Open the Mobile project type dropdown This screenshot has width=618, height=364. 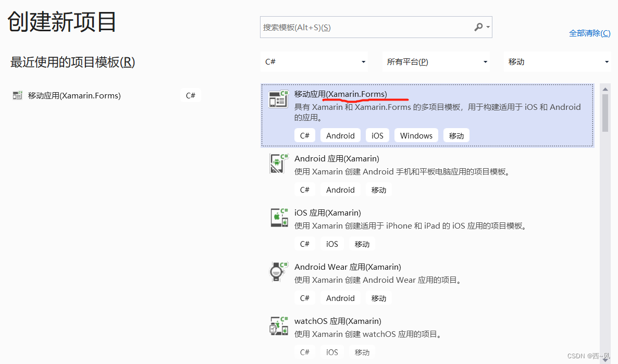pyautogui.click(x=558, y=62)
